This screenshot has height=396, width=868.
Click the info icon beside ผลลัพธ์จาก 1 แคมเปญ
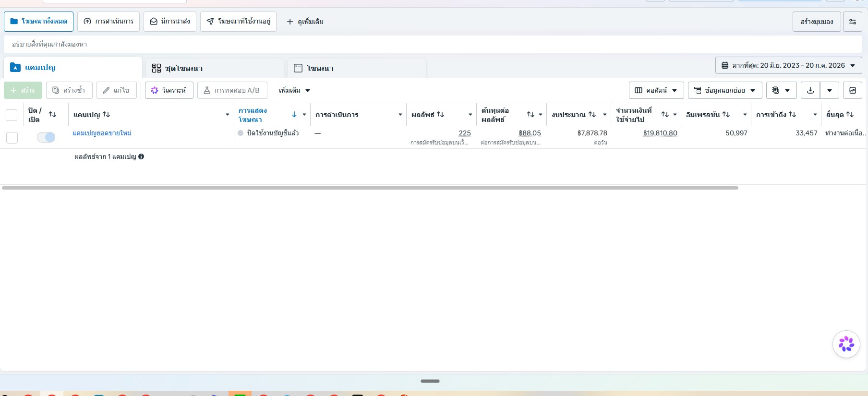[x=141, y=156]
